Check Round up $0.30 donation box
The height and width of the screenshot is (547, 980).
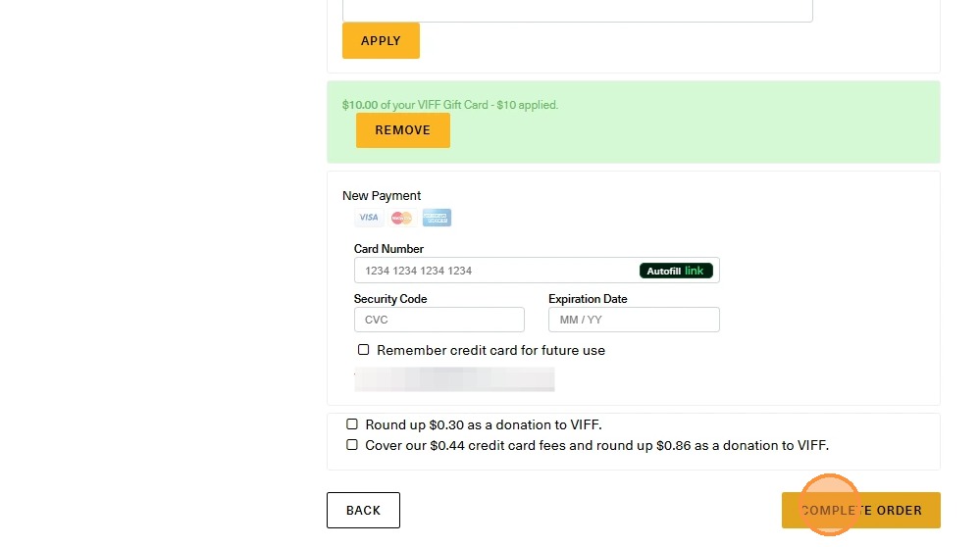(352, 424)
